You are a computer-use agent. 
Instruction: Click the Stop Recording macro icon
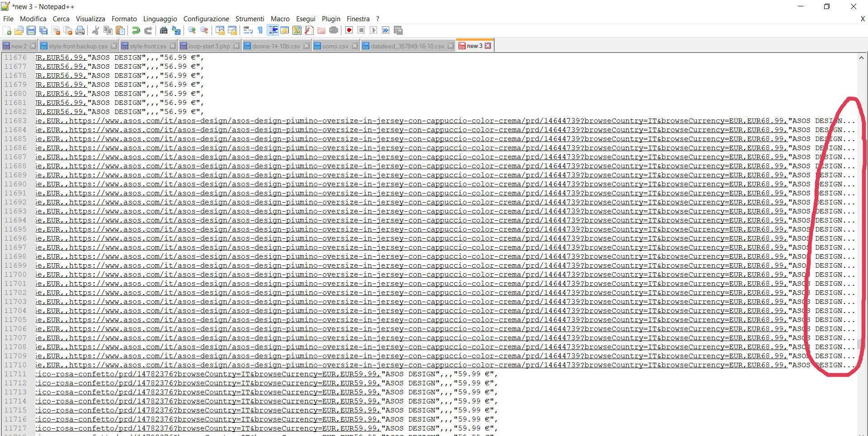[361, 30]
